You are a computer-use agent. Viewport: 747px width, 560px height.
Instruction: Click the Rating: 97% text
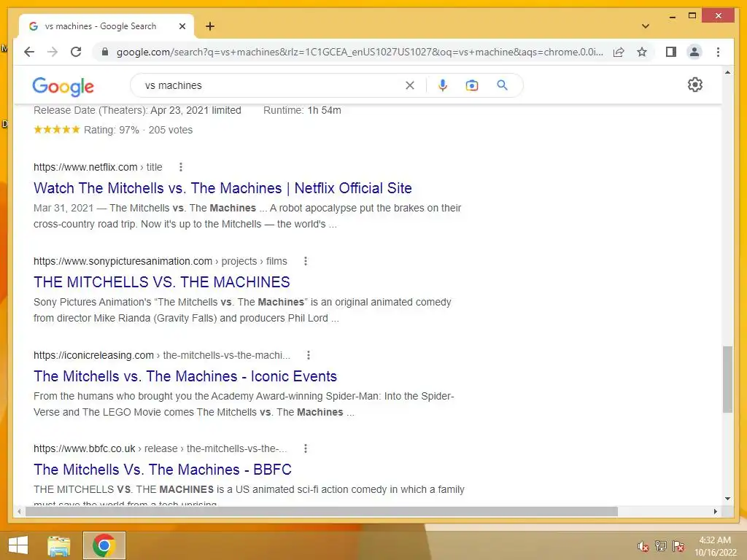click(x=112, y=130)
